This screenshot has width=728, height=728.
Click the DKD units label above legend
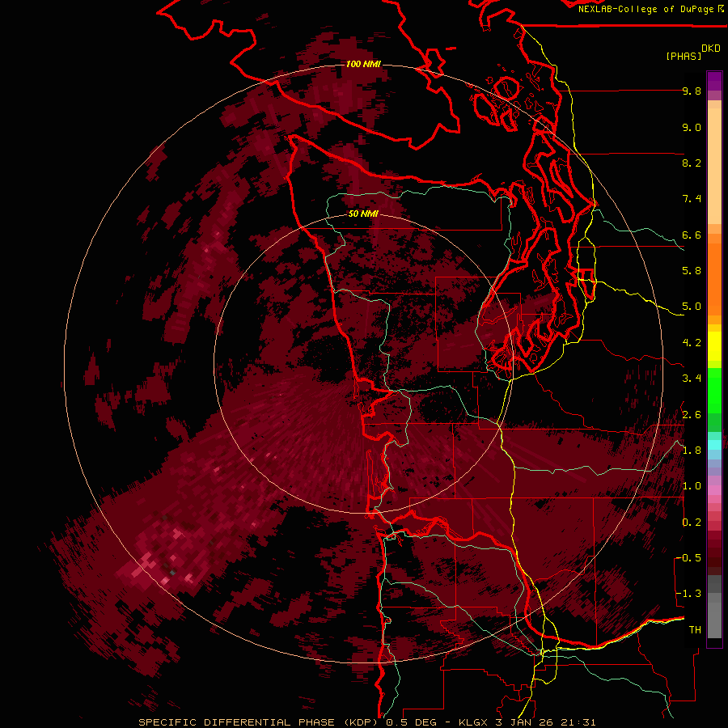coord(711,49)
